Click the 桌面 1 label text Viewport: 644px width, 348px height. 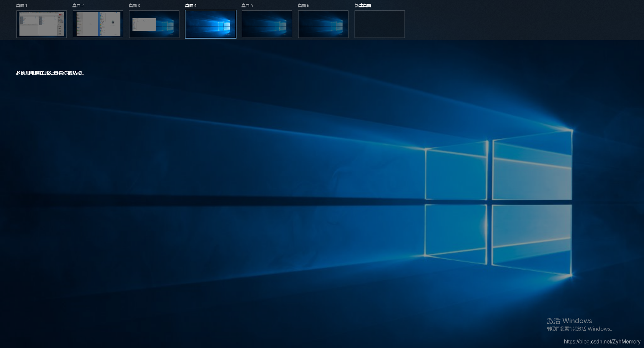pyautogui.click(x=22, y=6)
